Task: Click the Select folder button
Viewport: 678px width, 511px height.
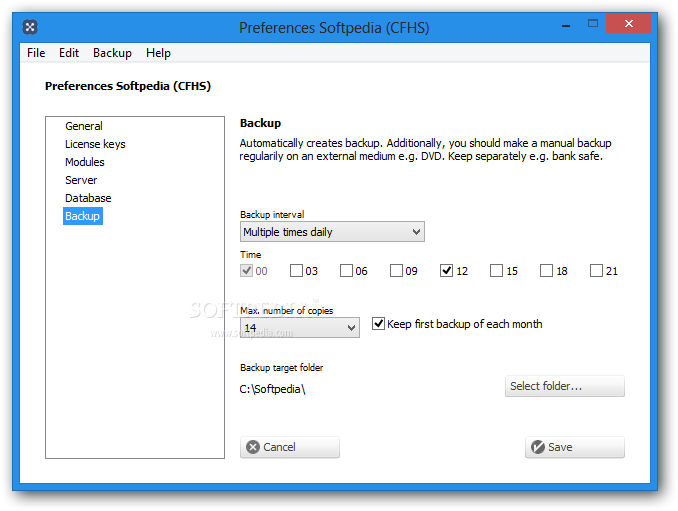Action: (x=565, y=386)
